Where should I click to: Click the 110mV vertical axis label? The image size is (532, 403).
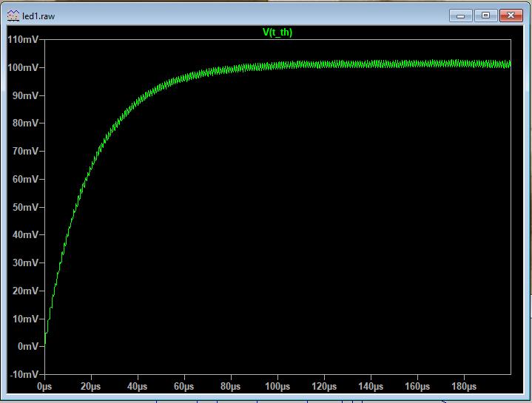click(23, 40)
